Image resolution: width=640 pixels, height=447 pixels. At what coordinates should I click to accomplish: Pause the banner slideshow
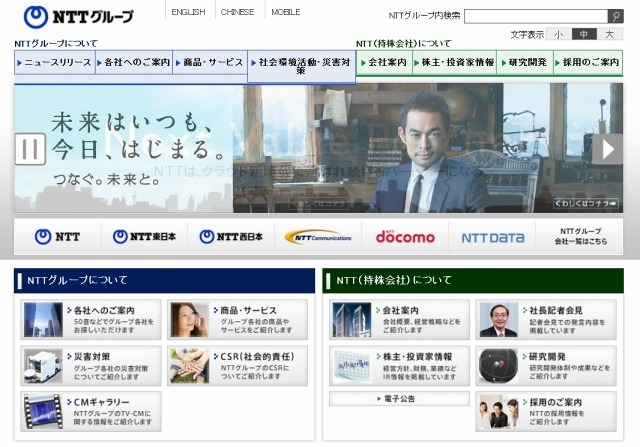coord(30,149)
